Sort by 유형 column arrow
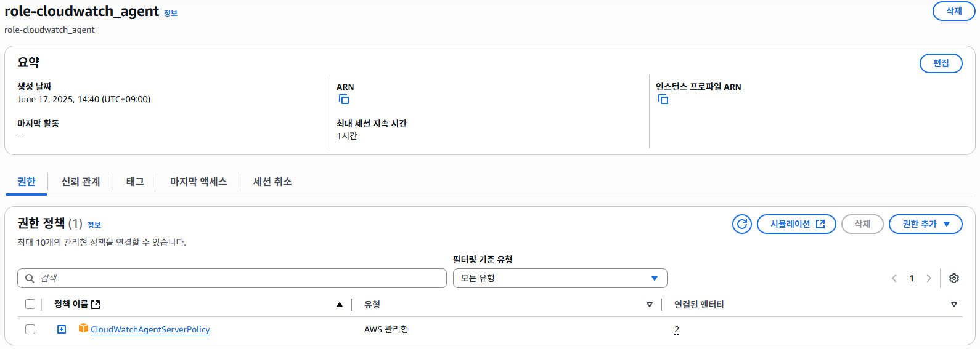This screenshot has height=349, width=980. point(649,305)
